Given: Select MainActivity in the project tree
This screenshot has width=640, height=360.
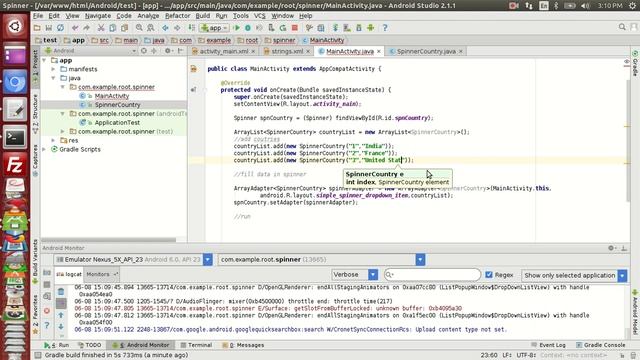Looking at the screenshot, I should [112, 96].
